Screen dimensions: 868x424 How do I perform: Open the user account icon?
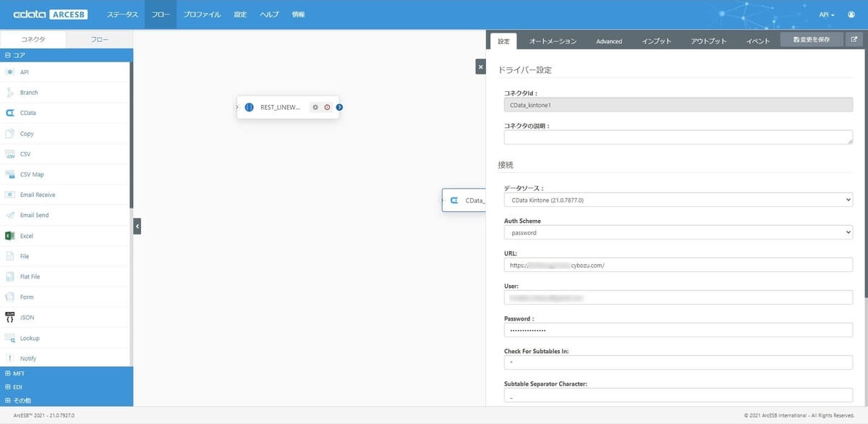point(851,14)
